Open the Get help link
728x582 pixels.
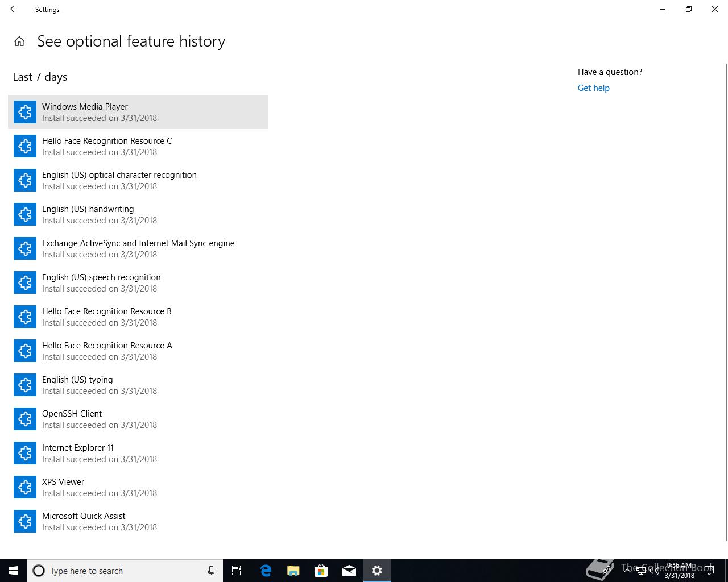593,88
